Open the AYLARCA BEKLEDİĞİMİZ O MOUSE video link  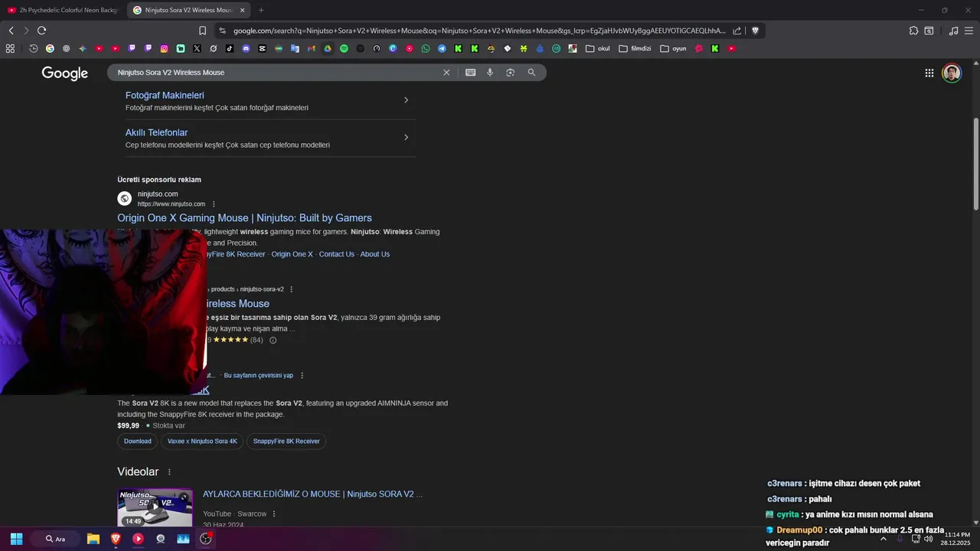tap(312, 494)
